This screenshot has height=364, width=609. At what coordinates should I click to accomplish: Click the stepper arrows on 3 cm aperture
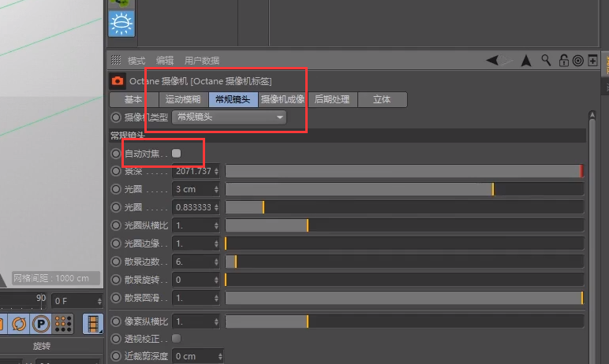point(216,189)
